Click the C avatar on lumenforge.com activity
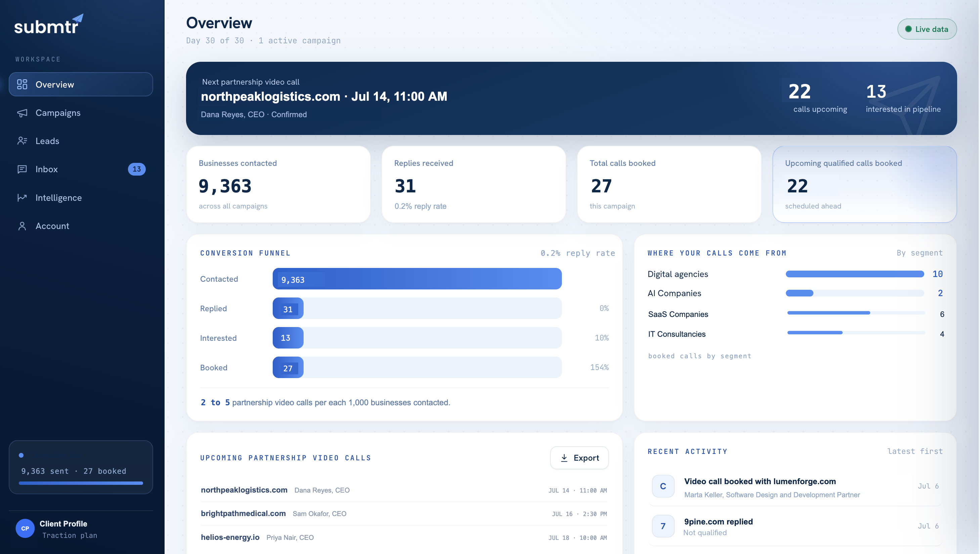Viewport: 980px width, 554px height. 663,486
